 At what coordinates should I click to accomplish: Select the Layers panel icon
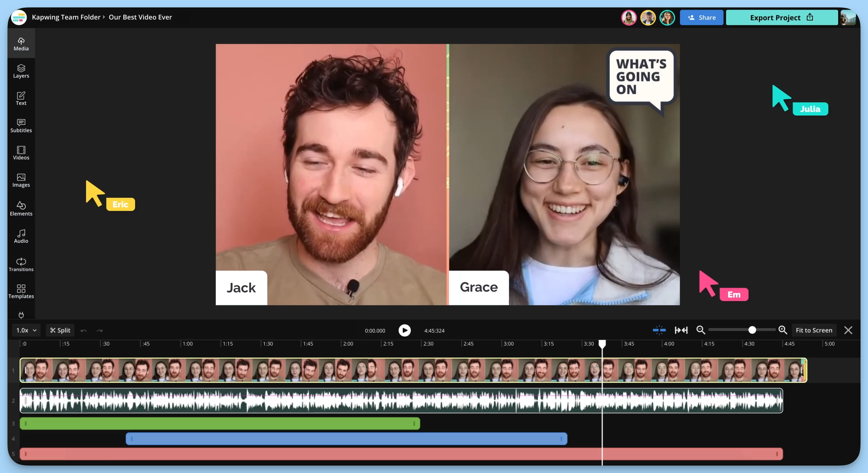click(x=21, y=71)
